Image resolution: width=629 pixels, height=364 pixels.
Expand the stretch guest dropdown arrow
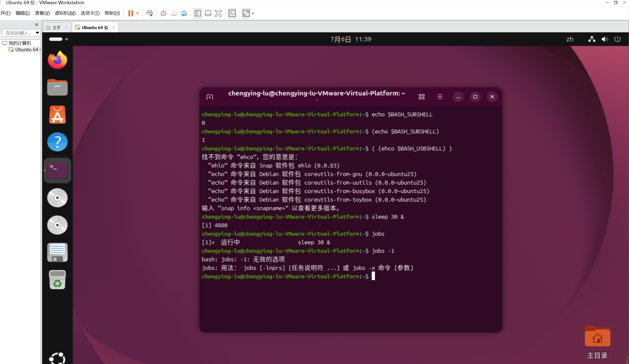253,13
